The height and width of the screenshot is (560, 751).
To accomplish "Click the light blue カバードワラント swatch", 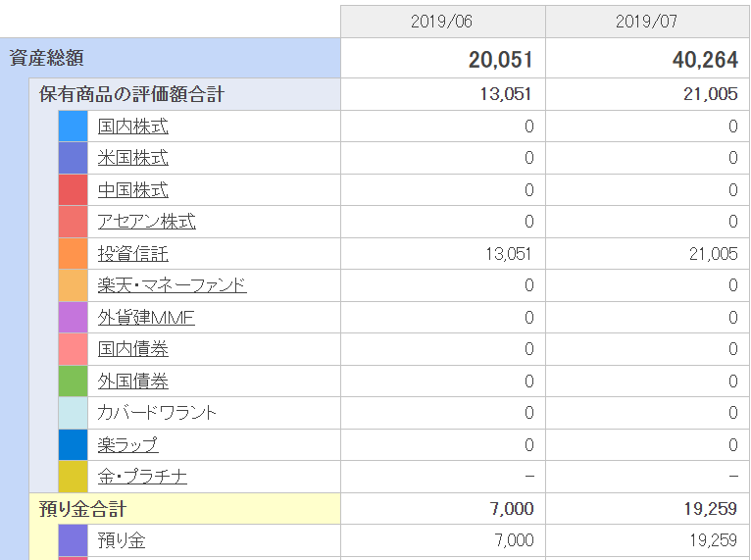I will 74,413.
